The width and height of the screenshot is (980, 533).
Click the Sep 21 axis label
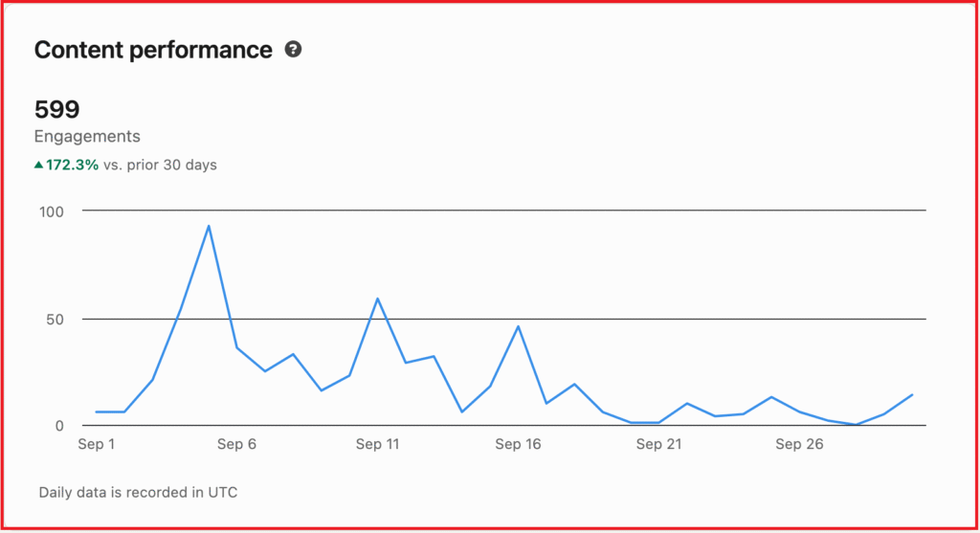(x=658, y=444)
